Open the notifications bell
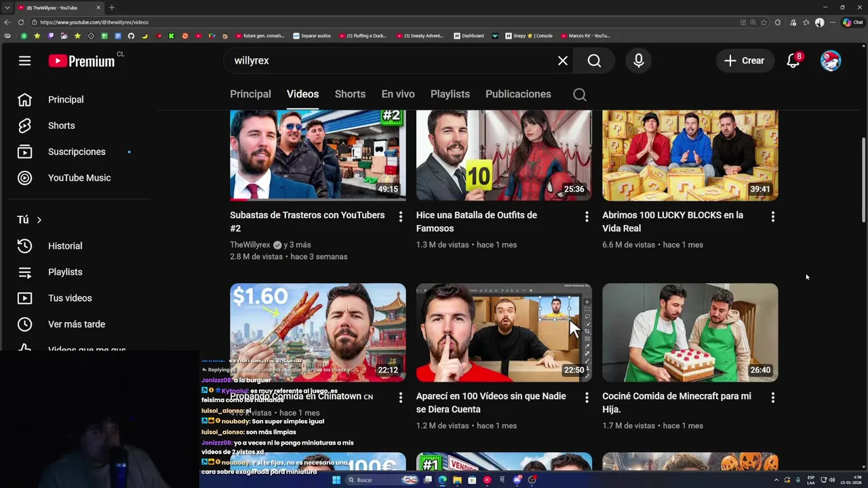This screenshot has height=488, width=868. [793, 61]
